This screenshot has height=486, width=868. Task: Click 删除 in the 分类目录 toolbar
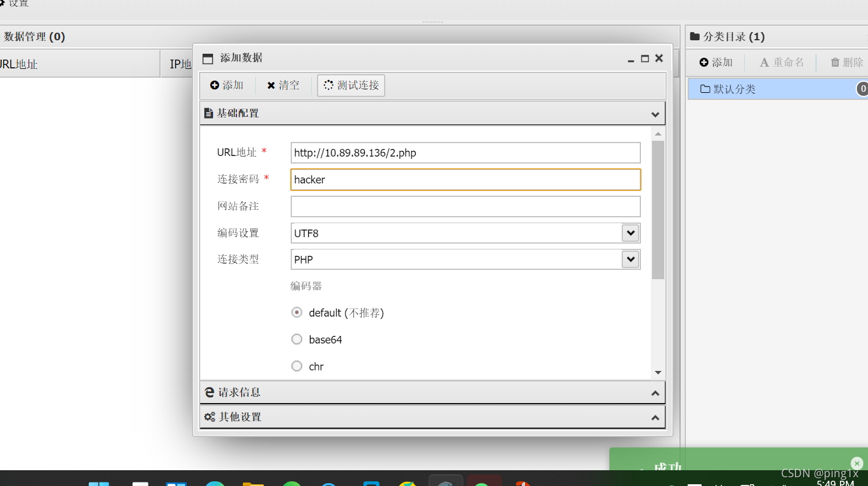(847, 63)
